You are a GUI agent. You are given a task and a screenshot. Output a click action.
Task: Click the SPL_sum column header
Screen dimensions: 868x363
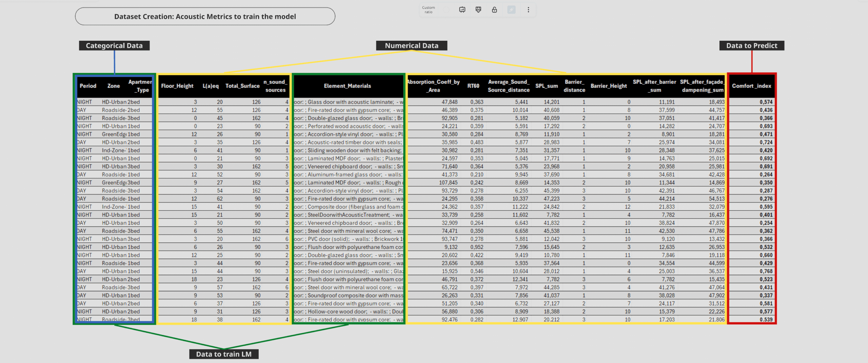(x=547, y=86)
